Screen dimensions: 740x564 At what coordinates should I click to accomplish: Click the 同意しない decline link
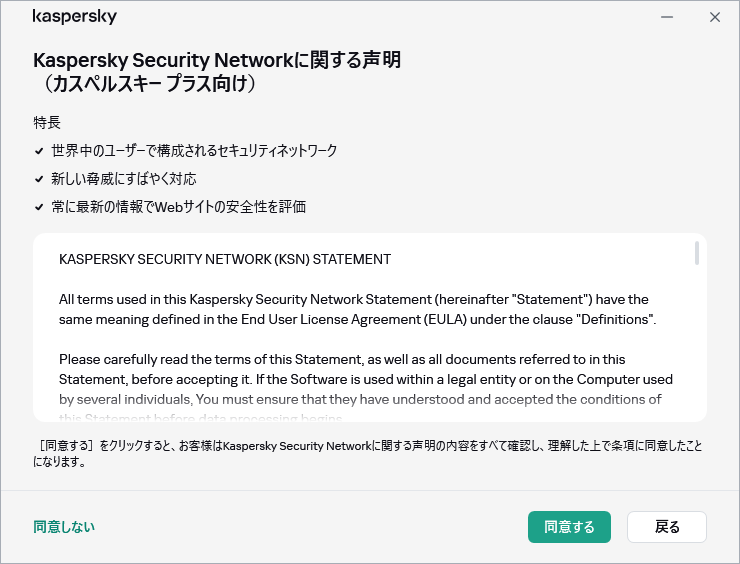(64, 527)
